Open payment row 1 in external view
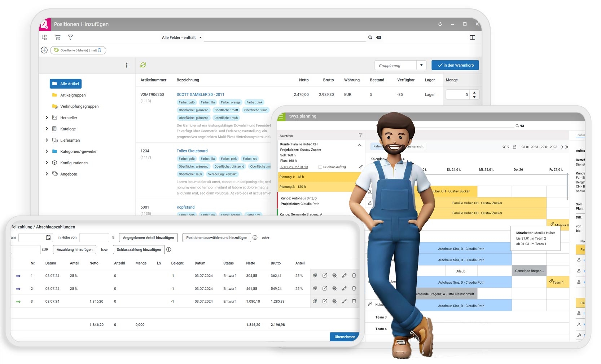 click(325, 276)
